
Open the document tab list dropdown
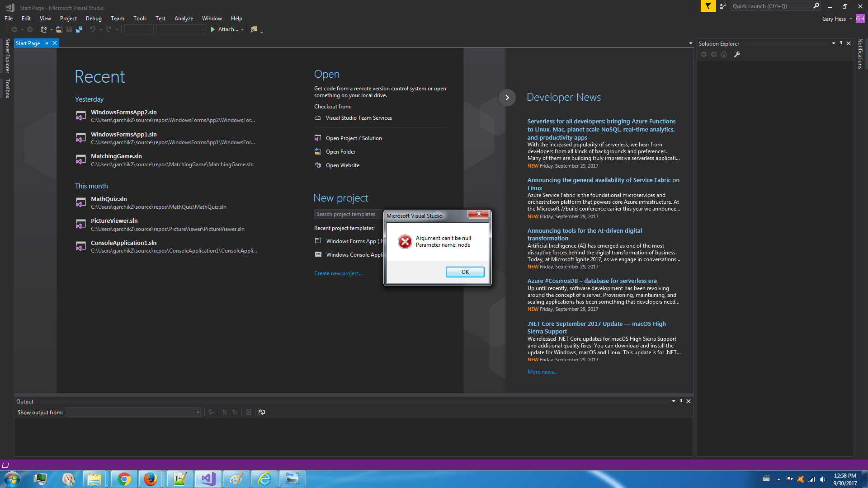pos(690,43)
